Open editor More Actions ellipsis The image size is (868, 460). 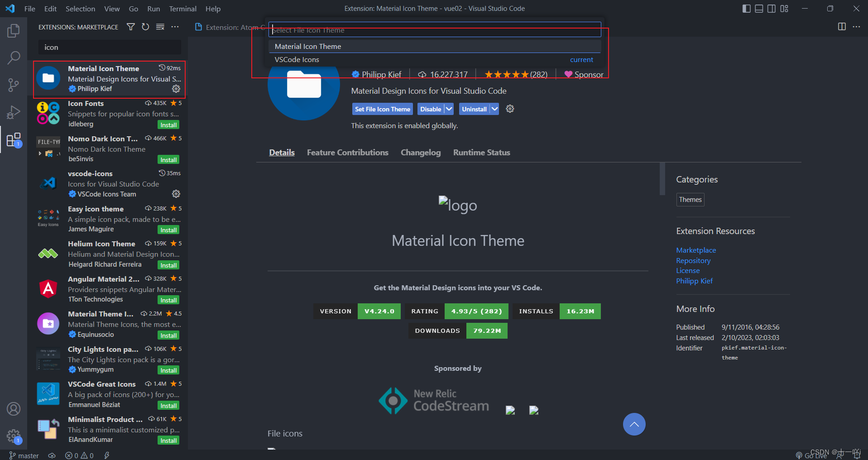coord(856,27)
